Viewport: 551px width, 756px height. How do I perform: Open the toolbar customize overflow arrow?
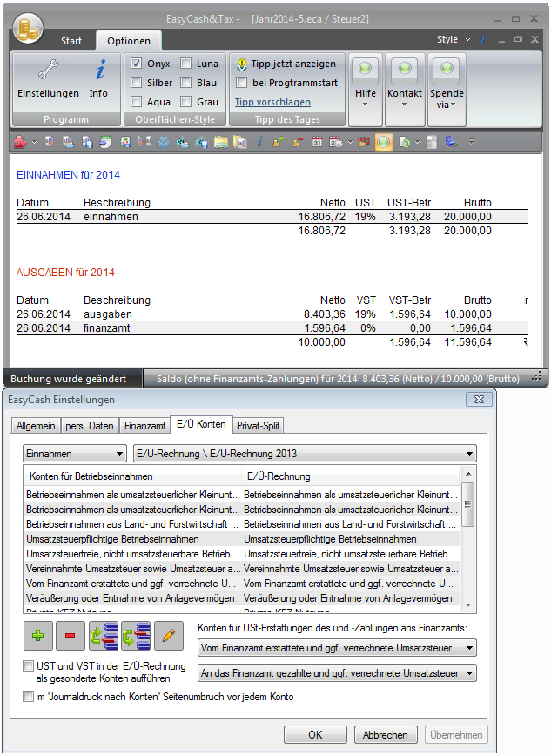(x=471, y=142)
